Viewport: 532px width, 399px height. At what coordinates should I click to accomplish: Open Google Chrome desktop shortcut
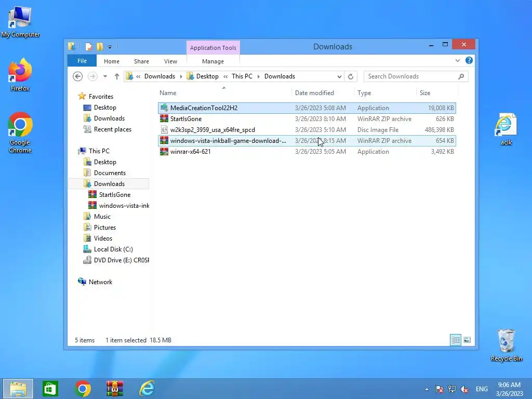[x=20, y=132]
